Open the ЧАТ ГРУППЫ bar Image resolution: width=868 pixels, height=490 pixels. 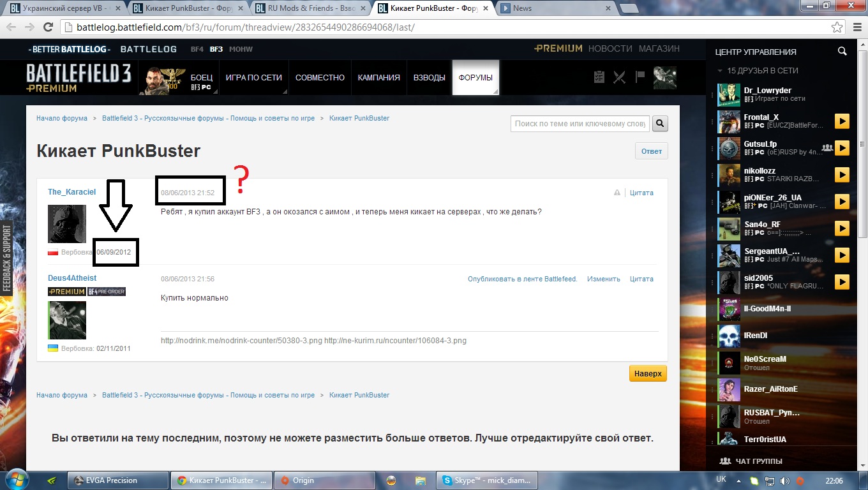[751, 461]
